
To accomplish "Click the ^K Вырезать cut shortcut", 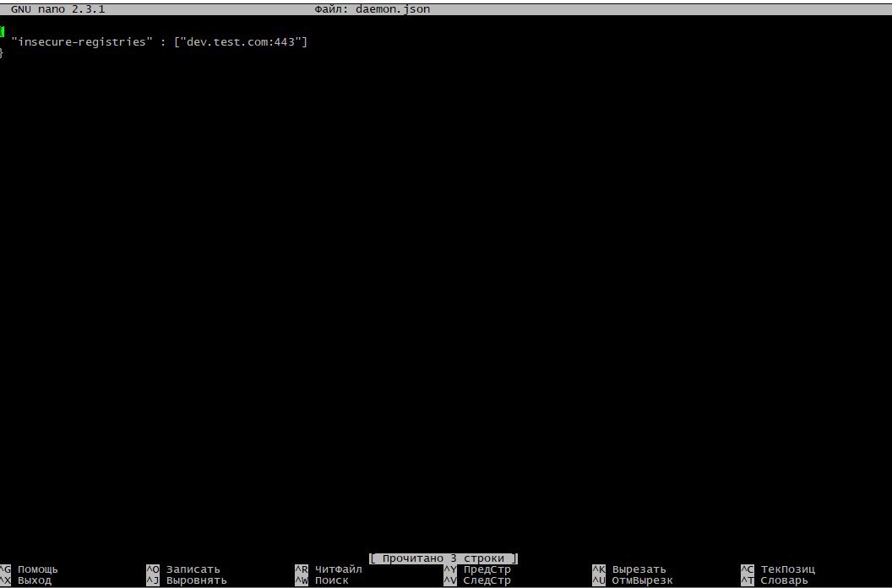I will (x=629, y=569).
